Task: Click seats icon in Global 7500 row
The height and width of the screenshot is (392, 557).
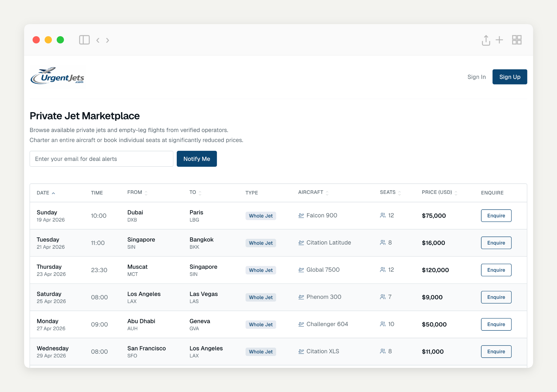Action: [383, 270]
